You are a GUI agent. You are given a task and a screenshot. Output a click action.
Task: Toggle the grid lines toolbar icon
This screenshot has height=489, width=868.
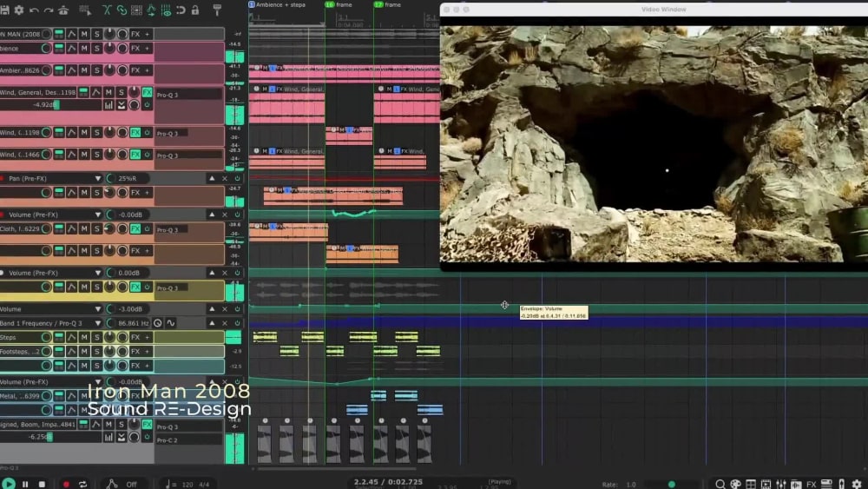[166, 10]
